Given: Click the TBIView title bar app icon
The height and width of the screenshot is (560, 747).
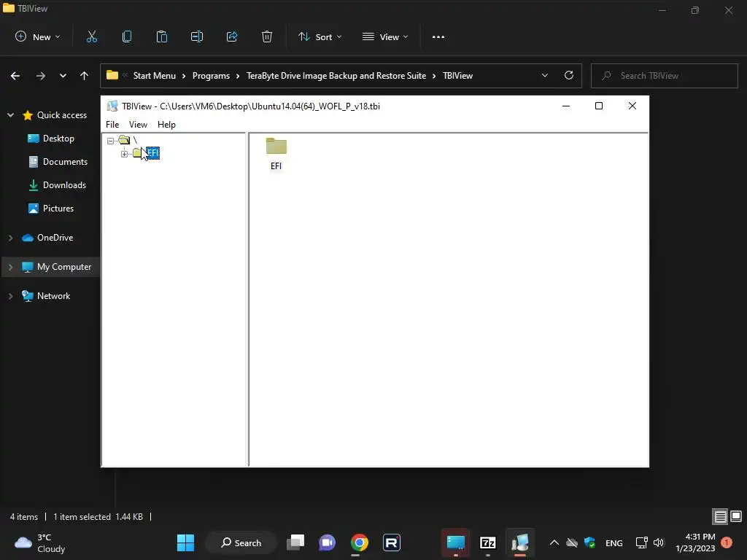Looking at the screenshot, I should click(x=112, y=106).
